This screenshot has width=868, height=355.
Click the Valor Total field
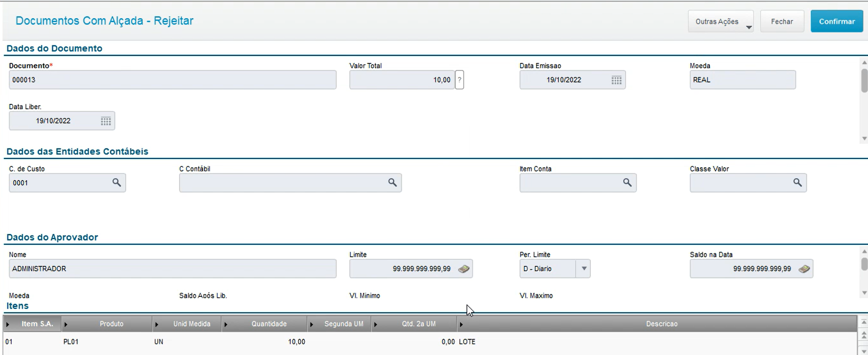(402, 80)
